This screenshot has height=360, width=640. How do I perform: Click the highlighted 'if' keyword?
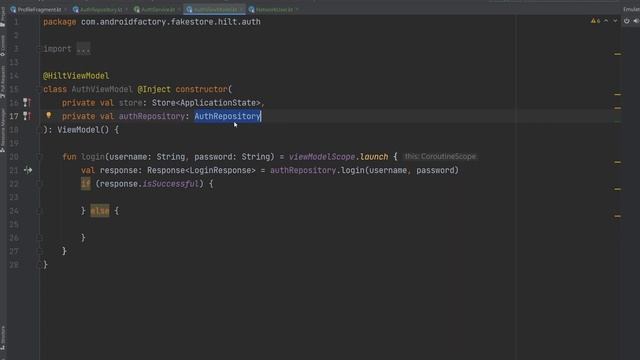pos(86,184)
